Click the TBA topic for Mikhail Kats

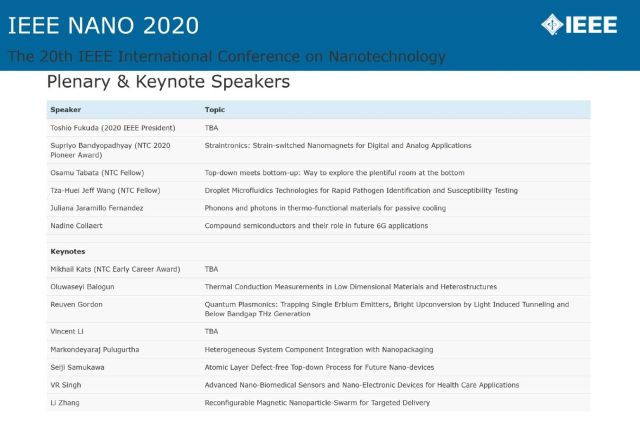pyautogui.click(x=211, y=269)
